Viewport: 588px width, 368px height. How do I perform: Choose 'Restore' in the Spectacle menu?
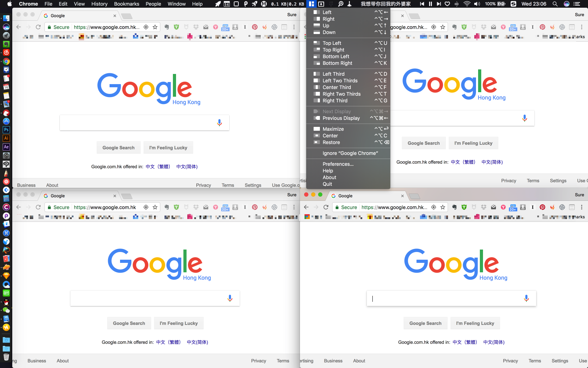click(x=348, y=142)
